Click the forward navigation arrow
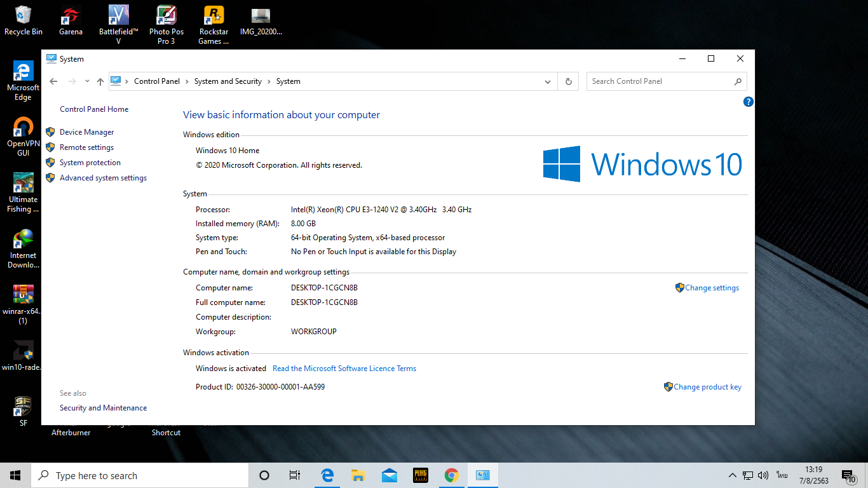This screenshot has height=488, width=868. click(x=72, y=81)
